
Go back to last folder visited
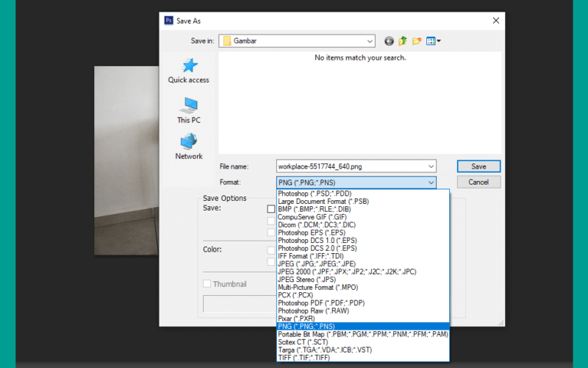click(389, 41)
